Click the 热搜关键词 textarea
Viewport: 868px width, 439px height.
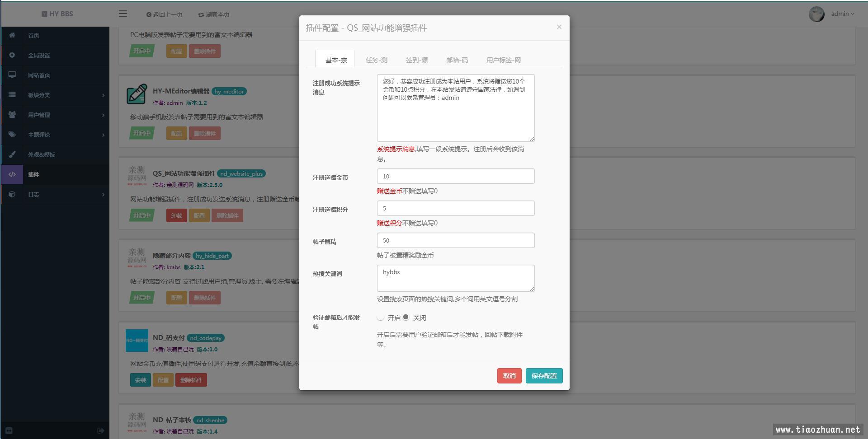[456, 278]
